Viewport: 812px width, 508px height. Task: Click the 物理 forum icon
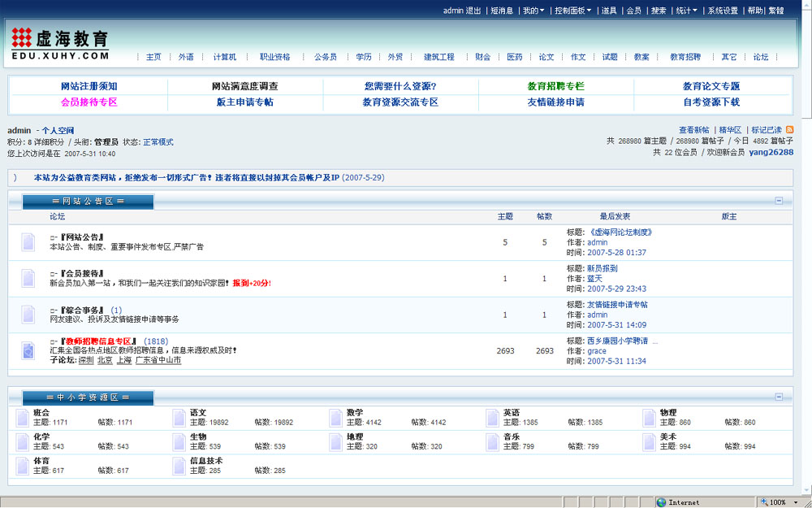649,418
